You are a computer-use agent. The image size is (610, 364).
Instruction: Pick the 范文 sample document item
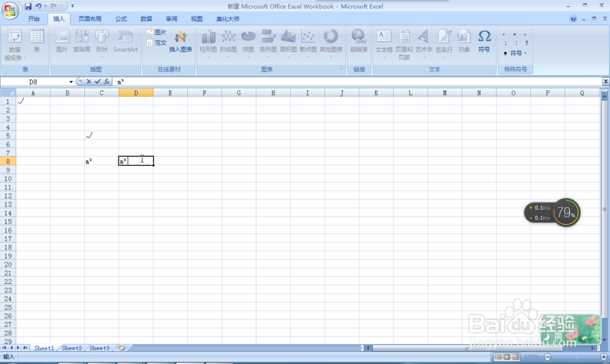pos(156,43)
